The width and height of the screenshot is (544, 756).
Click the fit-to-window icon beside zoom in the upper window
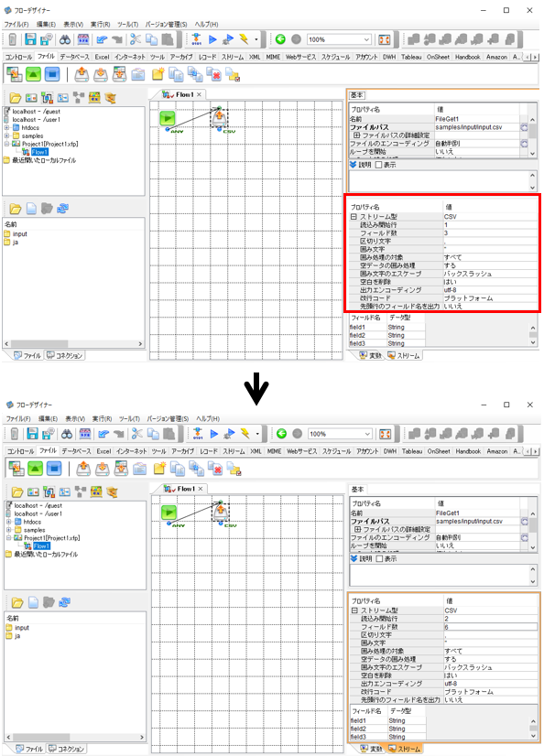click(x=385, y=39)
